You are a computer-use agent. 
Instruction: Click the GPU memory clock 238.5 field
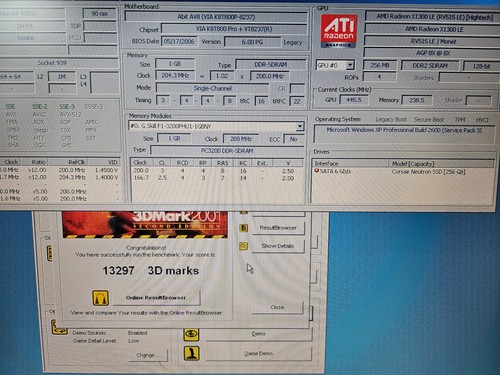(x=416, y=100)
